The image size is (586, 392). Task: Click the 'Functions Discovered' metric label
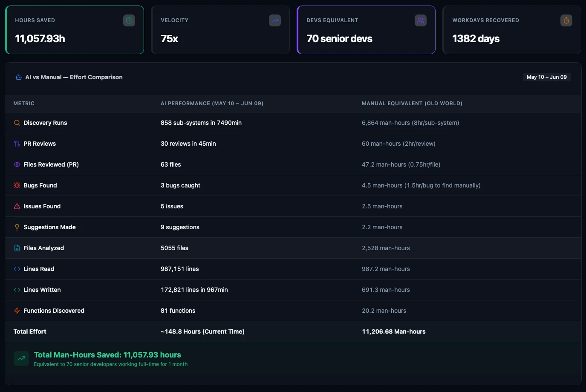pyautogui.click(x=54, y=311)
